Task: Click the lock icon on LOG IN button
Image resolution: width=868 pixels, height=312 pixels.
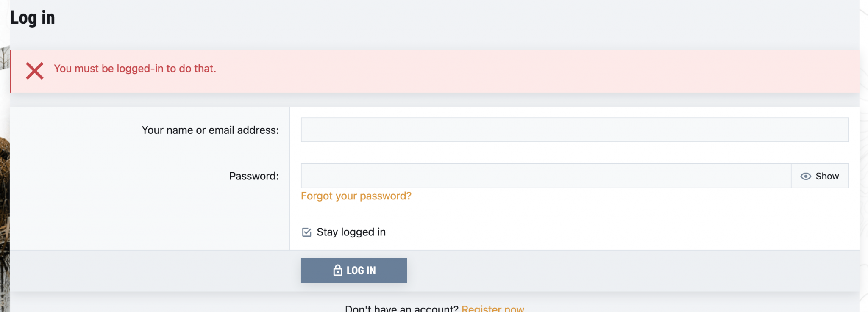Action: click(x=337, y=270)
